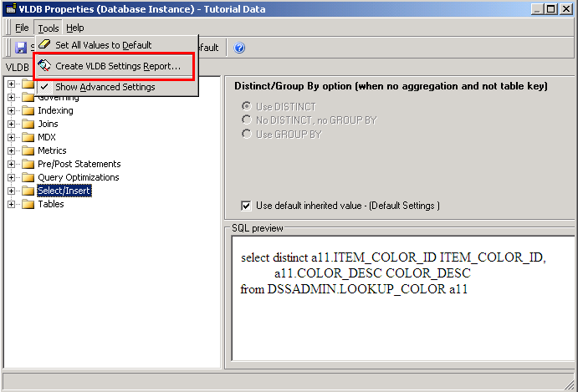Click the MDX folder icon
578x392 pixels.
click(28, 137)
